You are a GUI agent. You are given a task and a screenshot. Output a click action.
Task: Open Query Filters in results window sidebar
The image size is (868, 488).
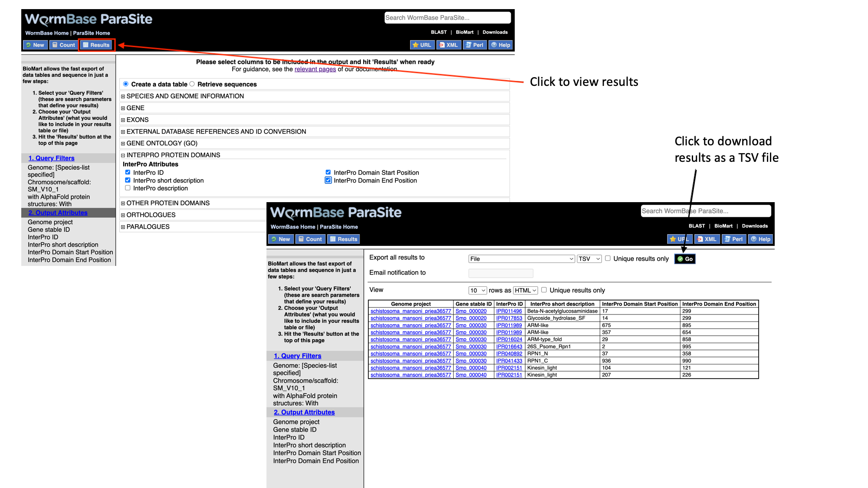tap(297, 356)
